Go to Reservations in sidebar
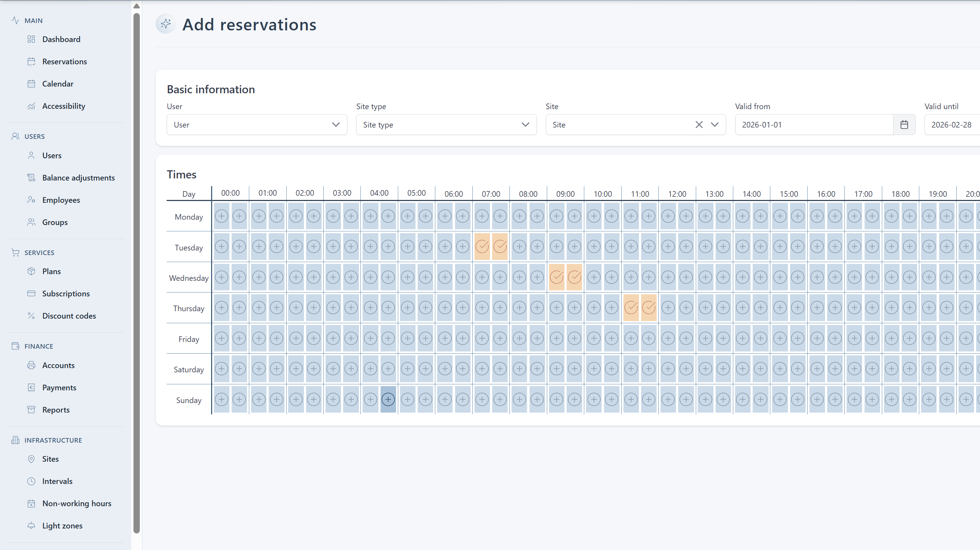Screen dimensions: 980x550 click(x=64, y=61)
